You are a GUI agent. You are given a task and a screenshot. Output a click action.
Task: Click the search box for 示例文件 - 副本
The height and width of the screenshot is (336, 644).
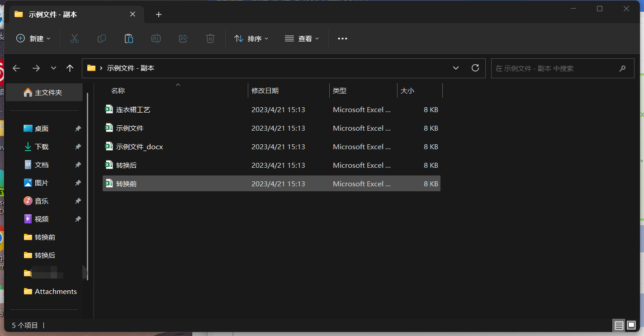pyautogui.click(x=554, y=69)
